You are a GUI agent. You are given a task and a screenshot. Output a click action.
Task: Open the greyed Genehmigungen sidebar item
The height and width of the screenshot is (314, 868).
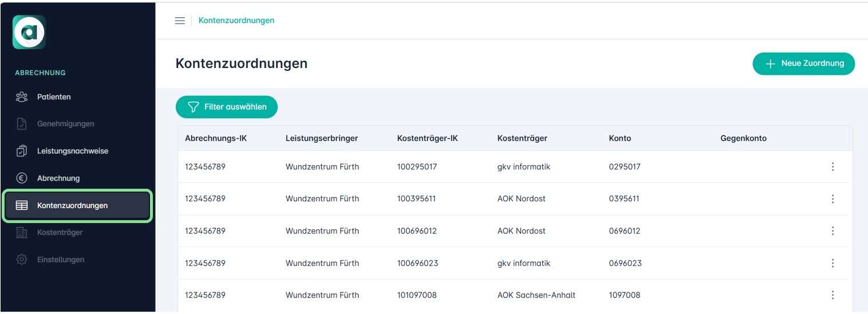(x=65, y=124)
